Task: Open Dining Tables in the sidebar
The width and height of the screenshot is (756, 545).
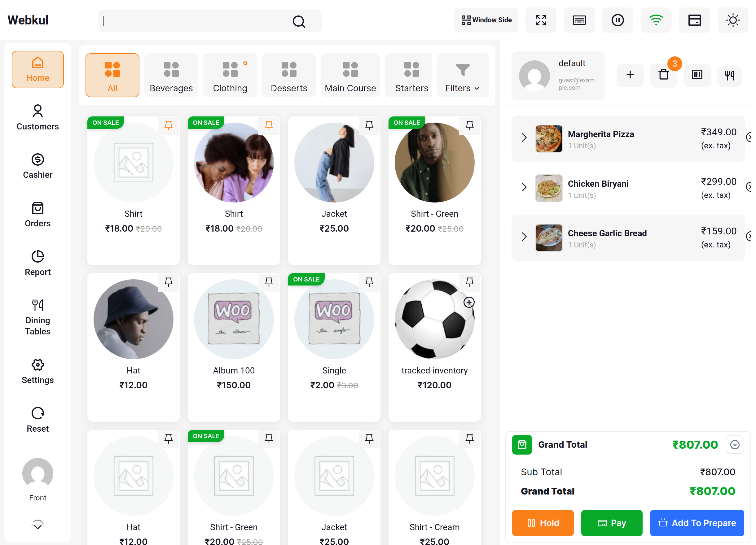Action: pos(38,317)
